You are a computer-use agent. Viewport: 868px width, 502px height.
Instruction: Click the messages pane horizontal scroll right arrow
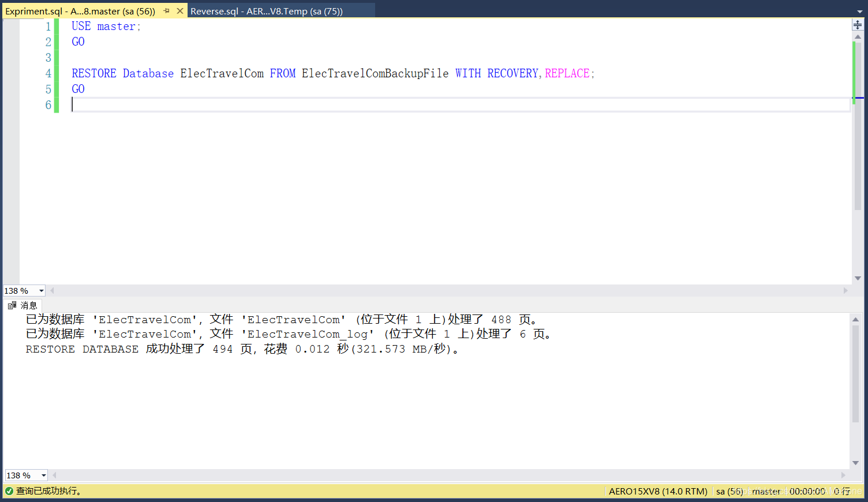(843, 475)
